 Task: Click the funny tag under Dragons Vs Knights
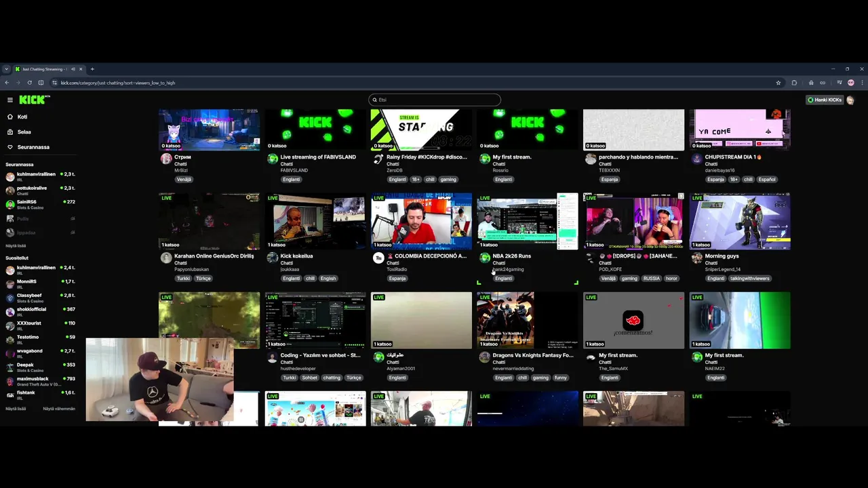click(x=560, y=378)
